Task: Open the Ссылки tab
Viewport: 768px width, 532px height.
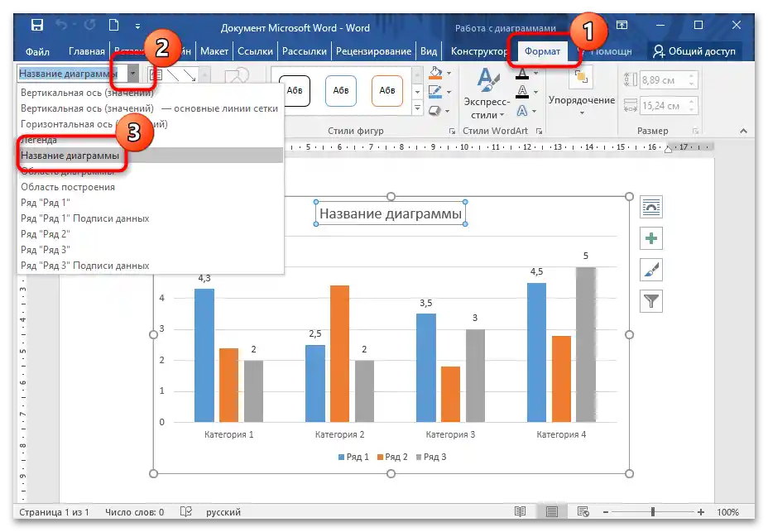Action: coord(255,51)
